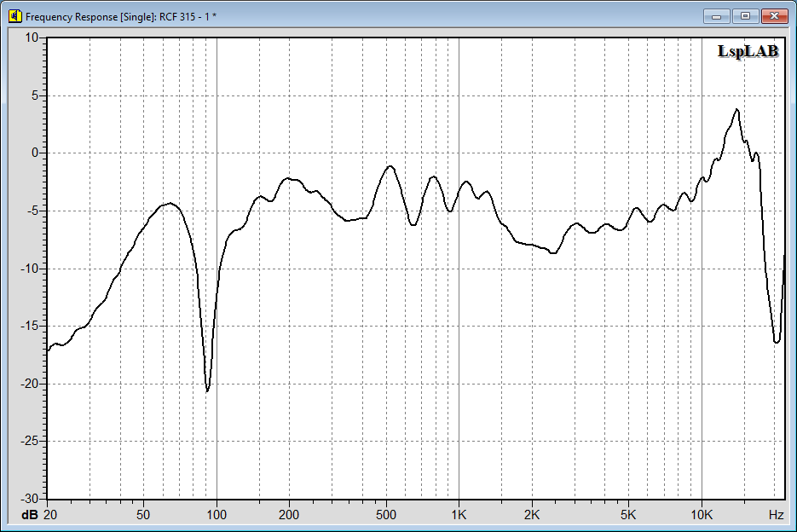Click the 0 dB level axis label
Image resolution: width=797 pixels, height=532 pixels.
click(35, 153)
